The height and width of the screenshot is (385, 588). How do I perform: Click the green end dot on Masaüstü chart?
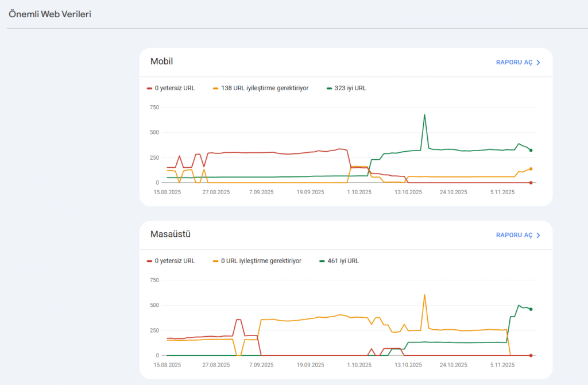coord(531,309)
